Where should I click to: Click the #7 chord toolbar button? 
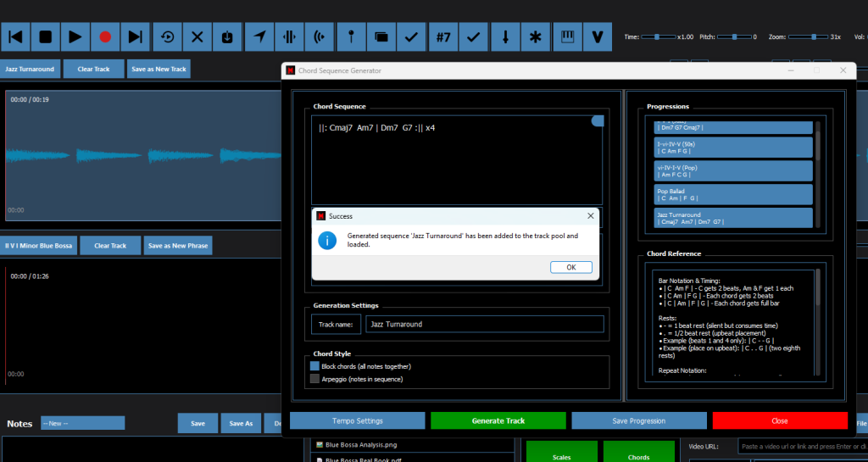(x=442, y=36)
